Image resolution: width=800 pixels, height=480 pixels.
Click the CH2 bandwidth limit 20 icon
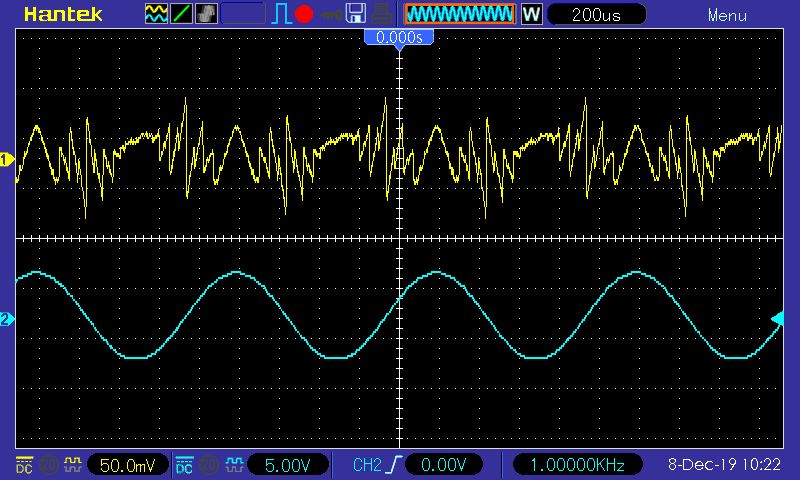point(209,465)
